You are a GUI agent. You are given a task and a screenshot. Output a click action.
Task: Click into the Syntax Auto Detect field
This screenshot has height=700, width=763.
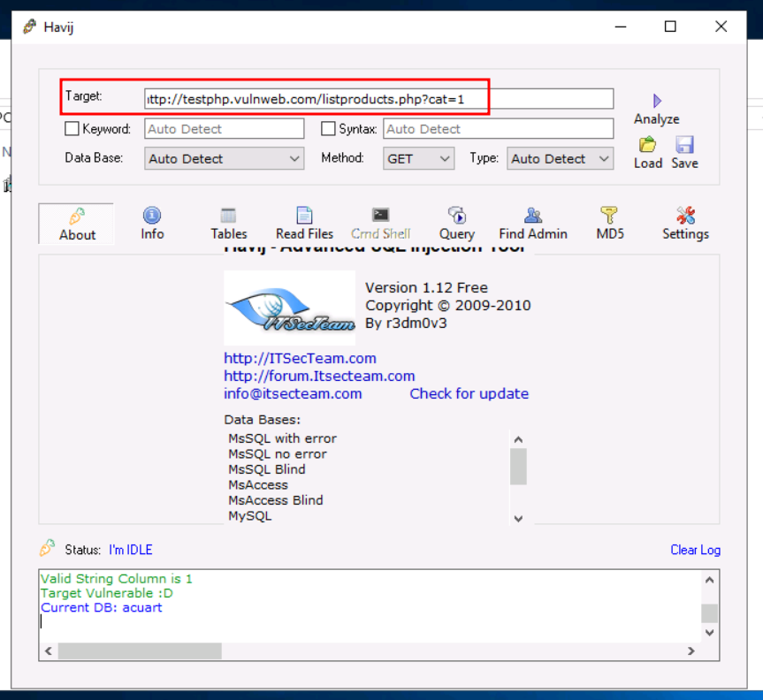(x=499, y=129)
